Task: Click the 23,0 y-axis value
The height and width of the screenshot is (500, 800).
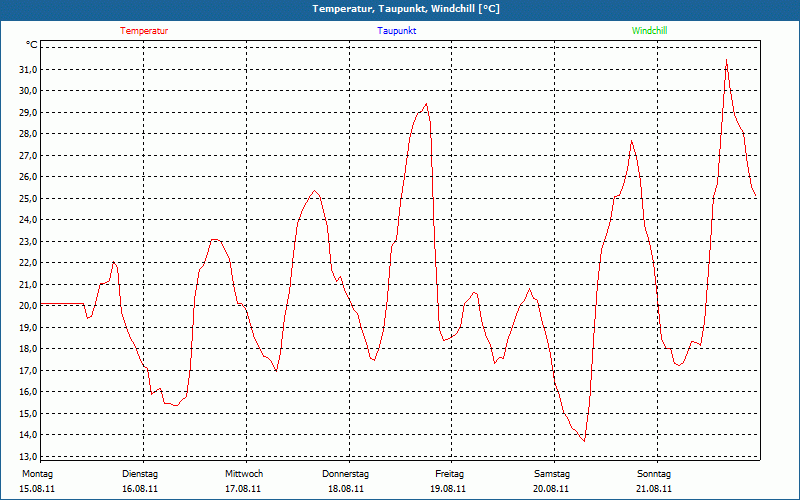Action: point(29,241)
